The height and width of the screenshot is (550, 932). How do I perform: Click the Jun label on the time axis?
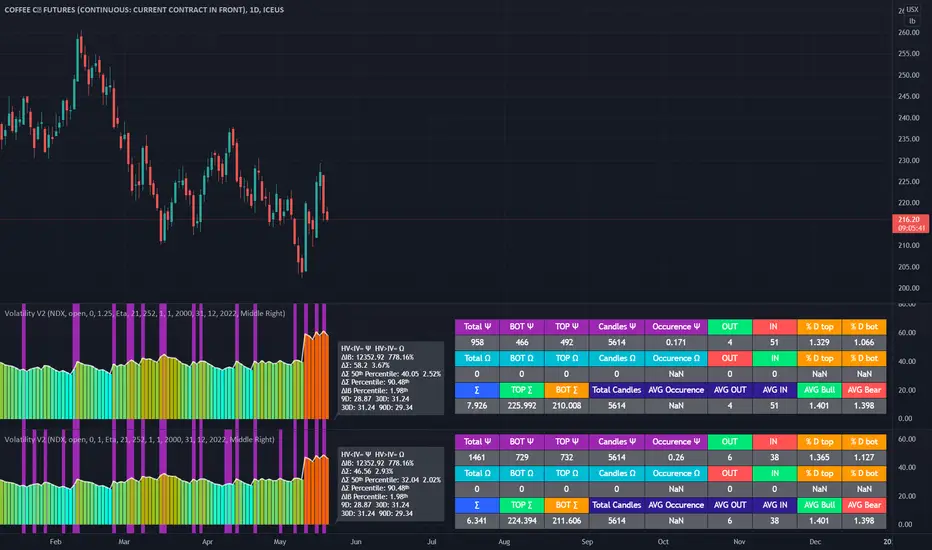click(355, 542)
